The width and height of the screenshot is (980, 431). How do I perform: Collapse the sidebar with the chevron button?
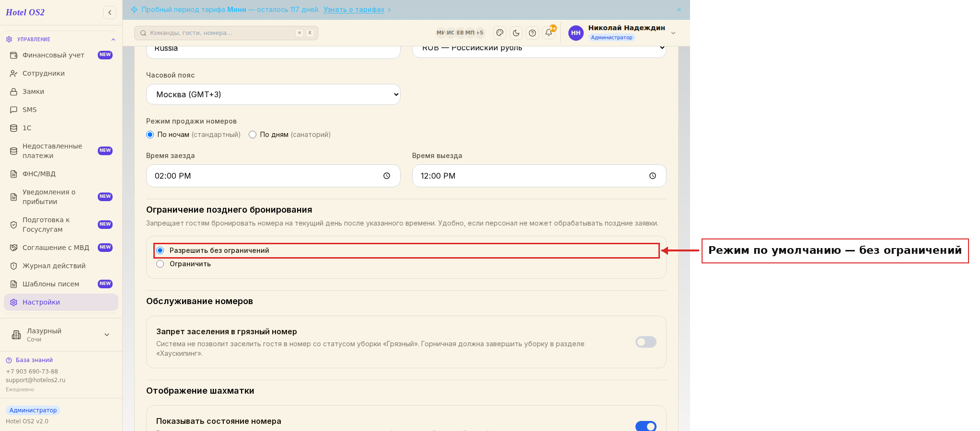[x=110, y=12]
